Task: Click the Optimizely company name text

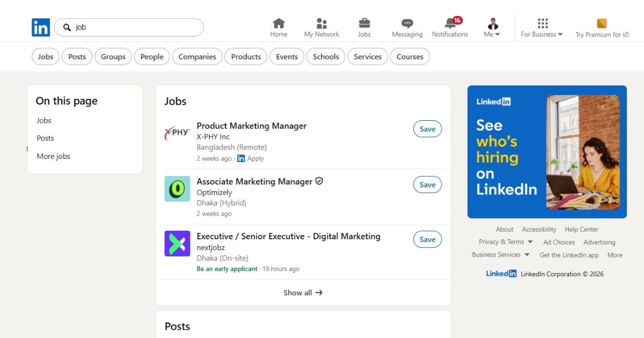Action: (215, 193)
